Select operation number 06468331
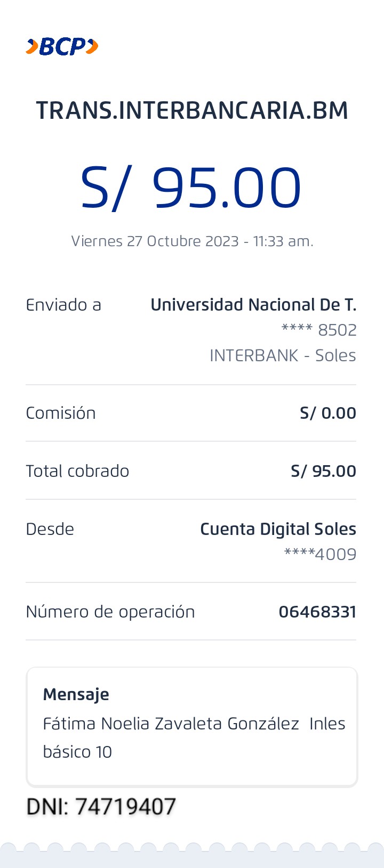Viewport: 384px width, 868px height. click(x=317, y=612)
